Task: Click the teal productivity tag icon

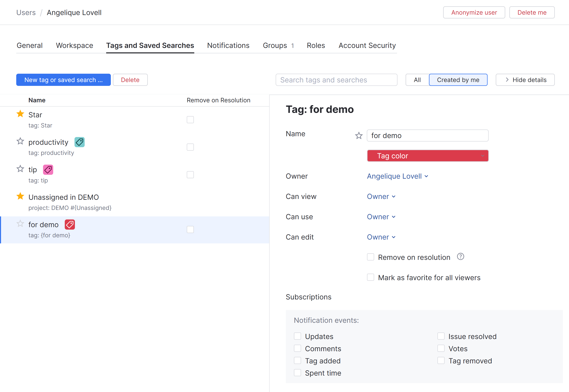Action: tap(79, 142)
